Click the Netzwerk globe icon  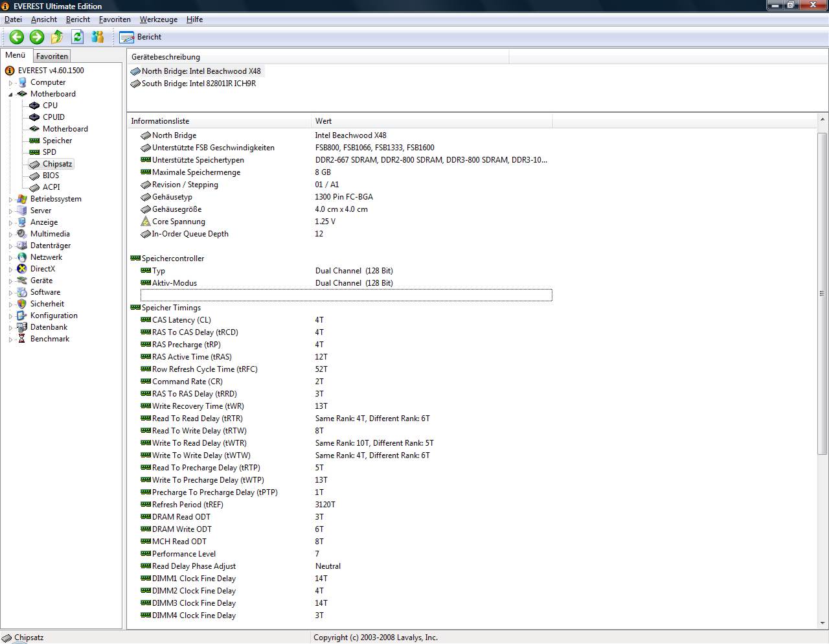click(22, 257)
